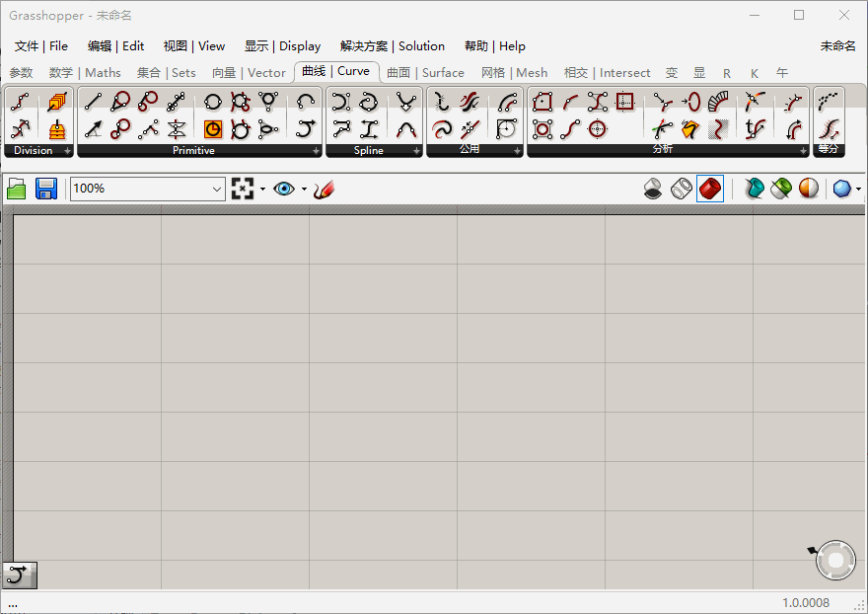
Task: Open the 显示 | Display menu
Action: coord(282,46)
